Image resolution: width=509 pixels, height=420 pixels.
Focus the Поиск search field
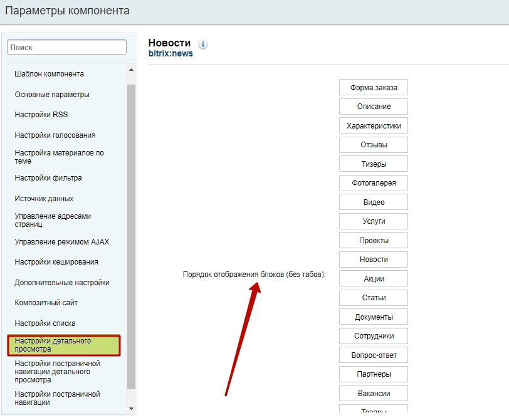(x=66, y=47)
